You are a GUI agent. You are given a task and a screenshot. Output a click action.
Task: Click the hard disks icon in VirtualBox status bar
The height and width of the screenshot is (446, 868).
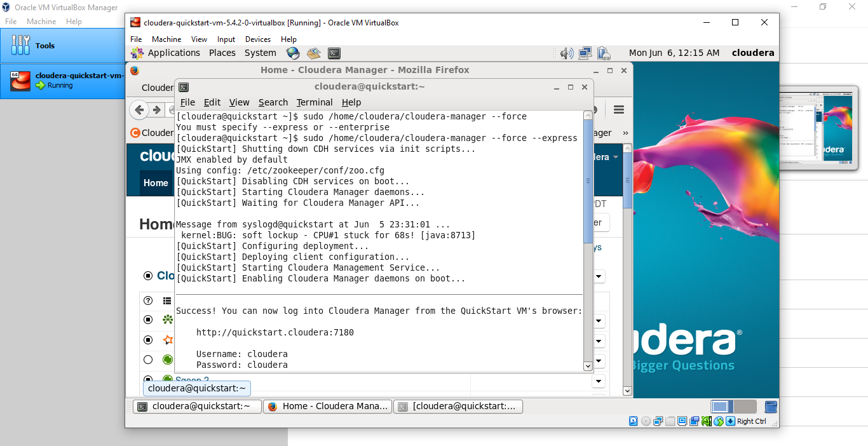[x=633, y=421]
